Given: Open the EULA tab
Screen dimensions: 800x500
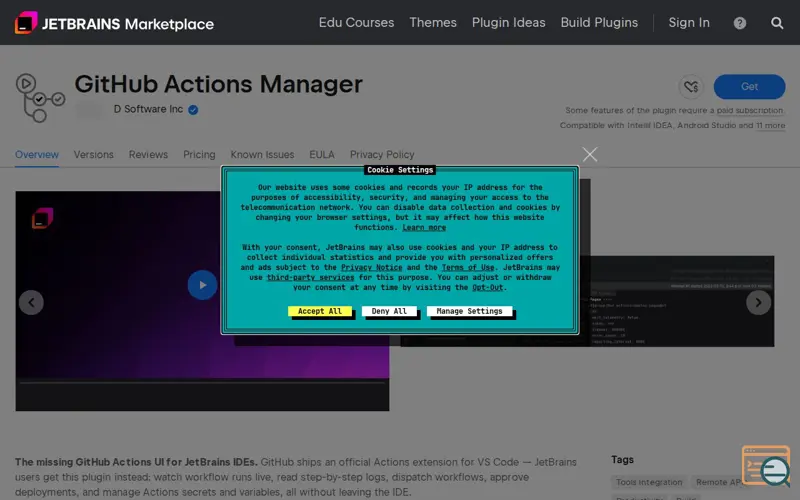Looking at the screenshot, I should point(322,155).
